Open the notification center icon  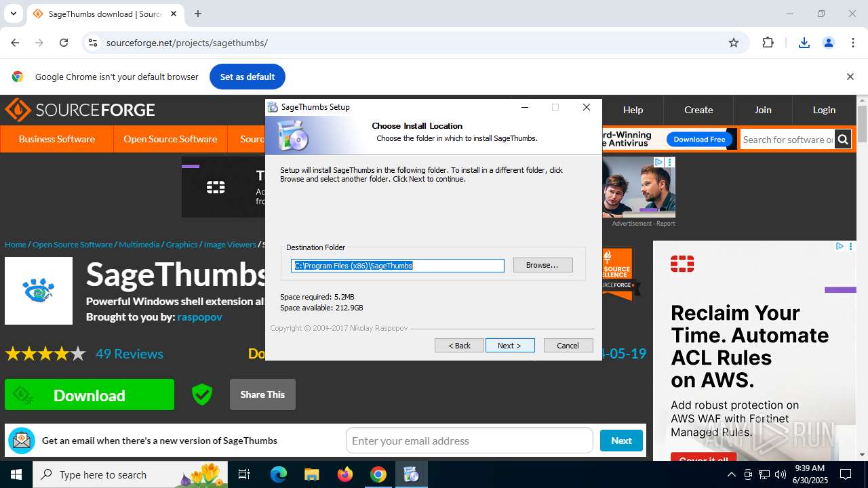point(846,474)
